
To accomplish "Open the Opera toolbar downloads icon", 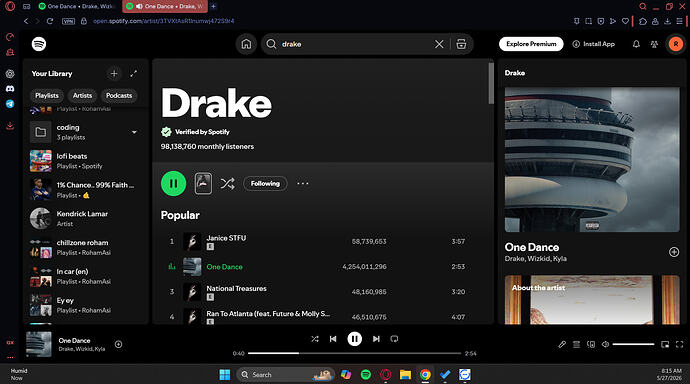I will tap(668, 21).
